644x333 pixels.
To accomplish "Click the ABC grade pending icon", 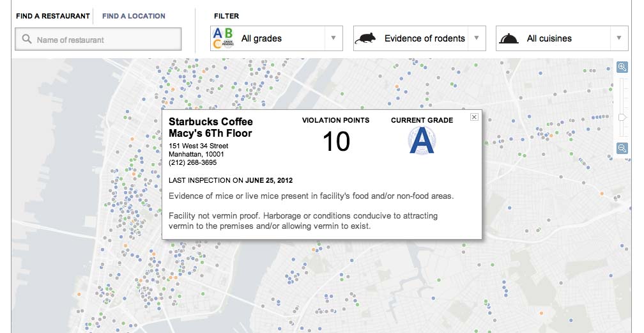I will pyautogui.click(x=223, y=38).
